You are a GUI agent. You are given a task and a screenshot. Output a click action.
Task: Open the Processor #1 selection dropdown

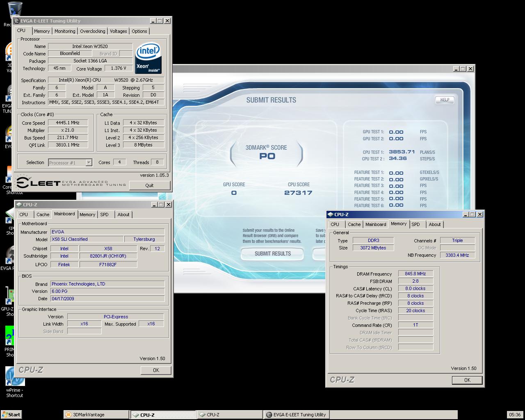[89, 163]
